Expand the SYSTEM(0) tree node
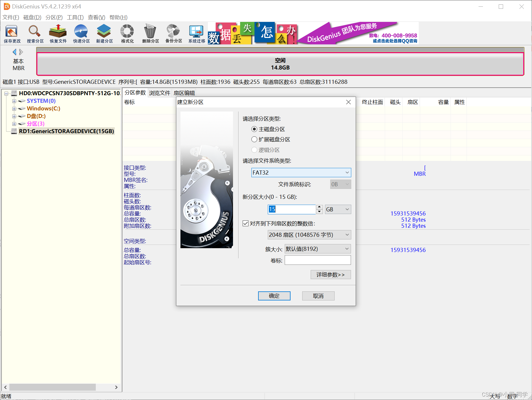532x400 pixels. (x=14, y=101)
